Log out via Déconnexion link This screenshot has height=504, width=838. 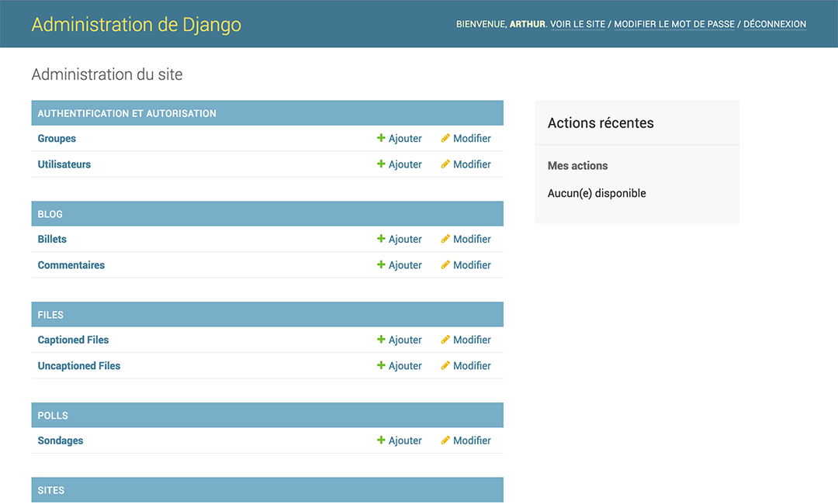click(x=774, y=24)
